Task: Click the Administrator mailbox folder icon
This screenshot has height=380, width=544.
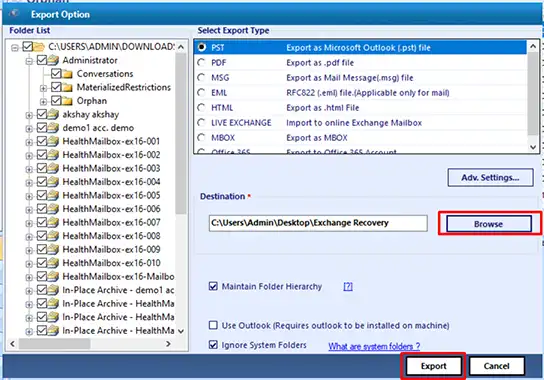Action: [x=53, y=60]
